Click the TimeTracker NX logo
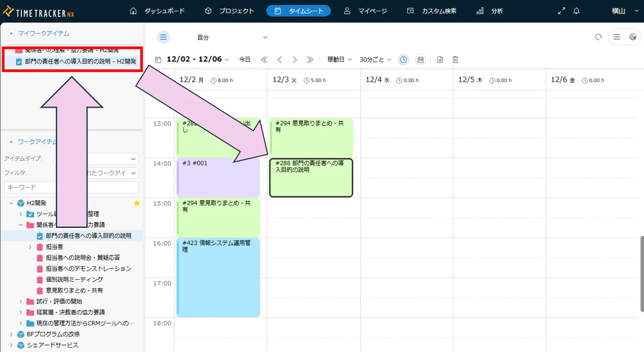Image resolution: width=644 pixels, height=352 pixels. 39,12
